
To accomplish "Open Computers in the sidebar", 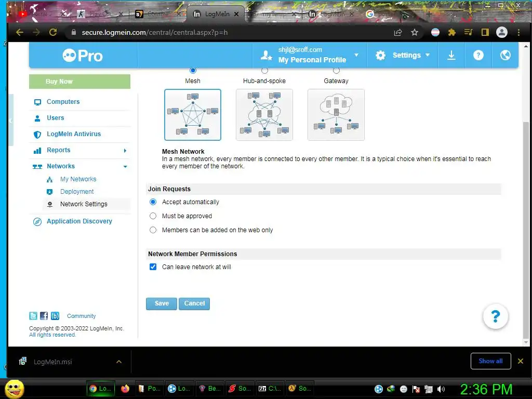I will point(63,101).
